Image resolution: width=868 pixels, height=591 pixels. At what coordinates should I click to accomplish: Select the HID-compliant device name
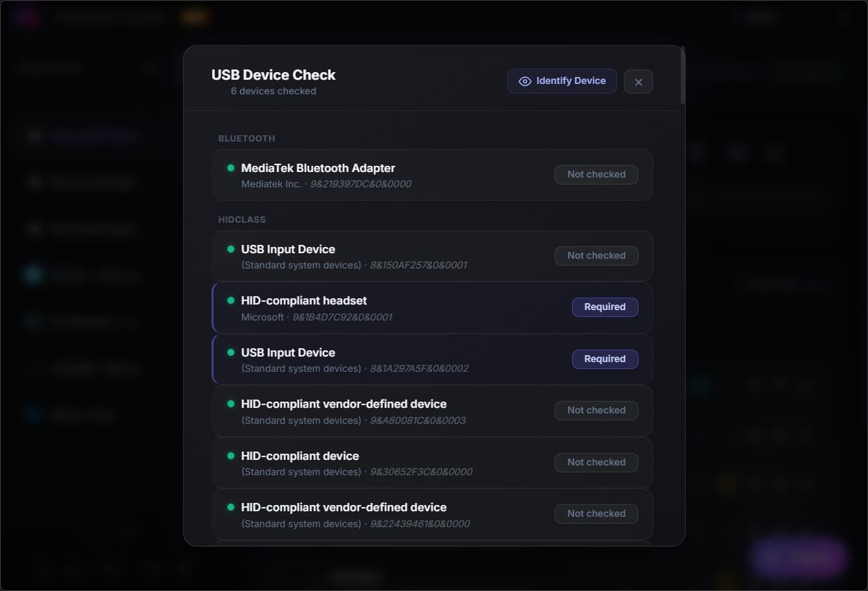pyautogui.click(x=300, y=456)
